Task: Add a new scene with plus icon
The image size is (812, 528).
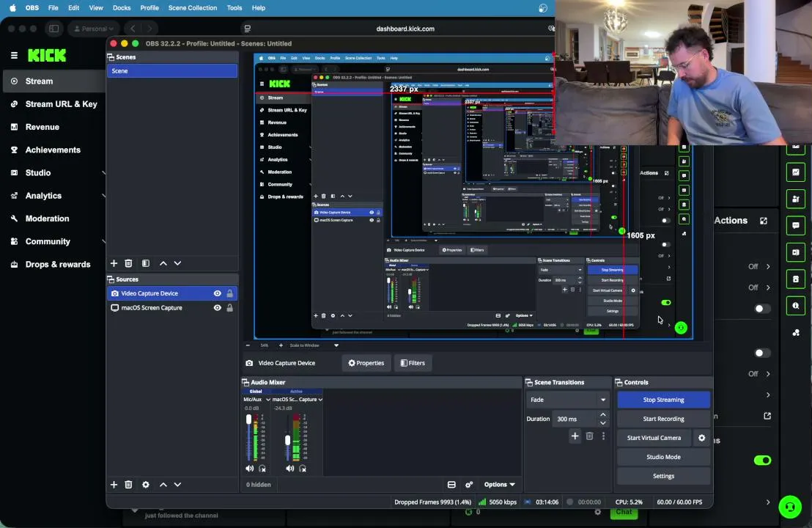Action: tap(114, 263)
